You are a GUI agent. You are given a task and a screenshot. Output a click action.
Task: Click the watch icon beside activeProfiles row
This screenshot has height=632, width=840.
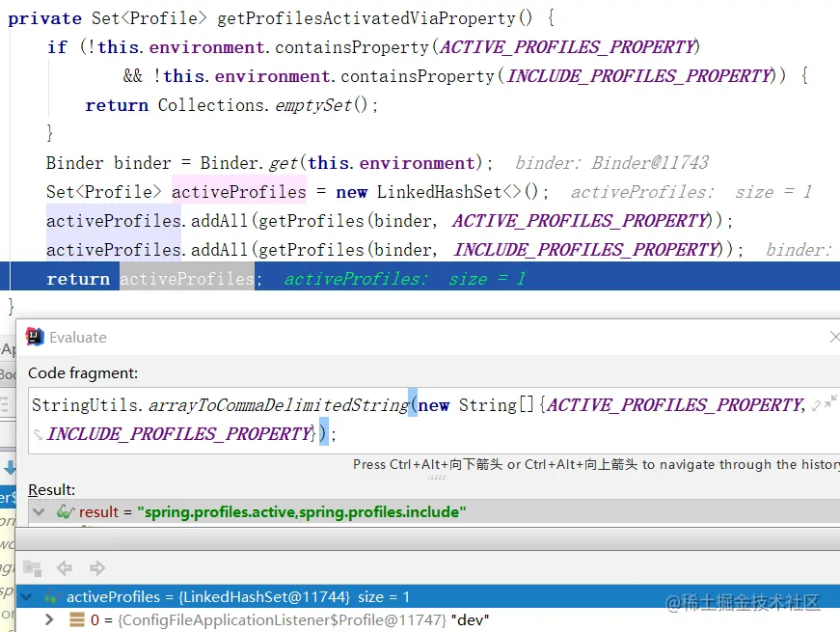pyautogui.click(x=52, y=596)
